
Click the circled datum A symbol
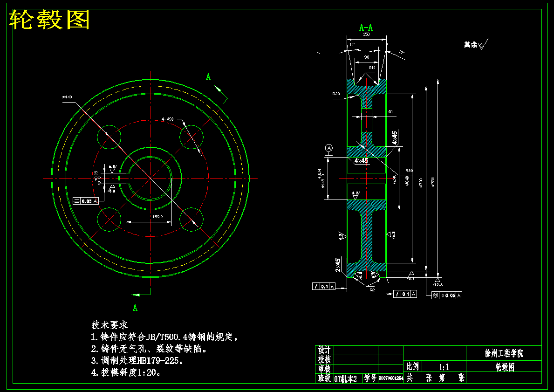[x=329, y=147]
